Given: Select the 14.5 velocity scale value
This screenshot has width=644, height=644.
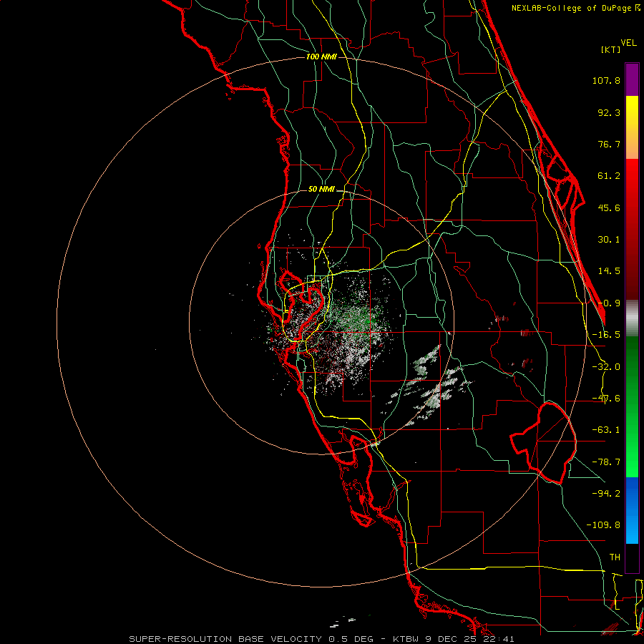Looking at the screenshot, I should [x=609, y=271].
